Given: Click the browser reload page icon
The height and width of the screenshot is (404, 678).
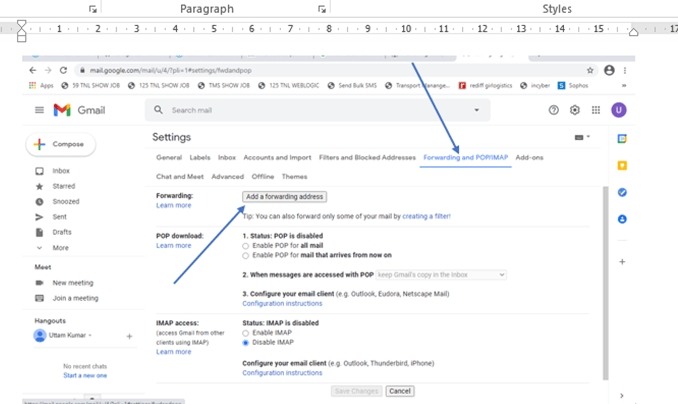Looking at the screenshot, I should (64, 71).
